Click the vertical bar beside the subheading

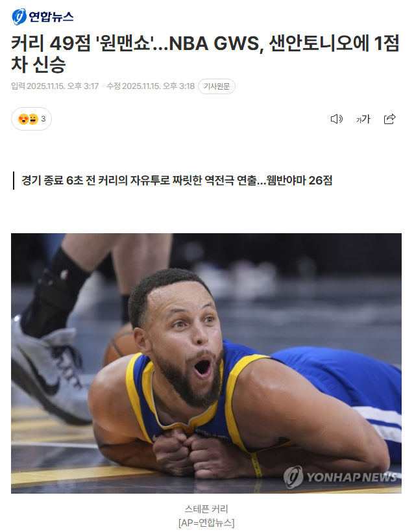coord(14,181)
